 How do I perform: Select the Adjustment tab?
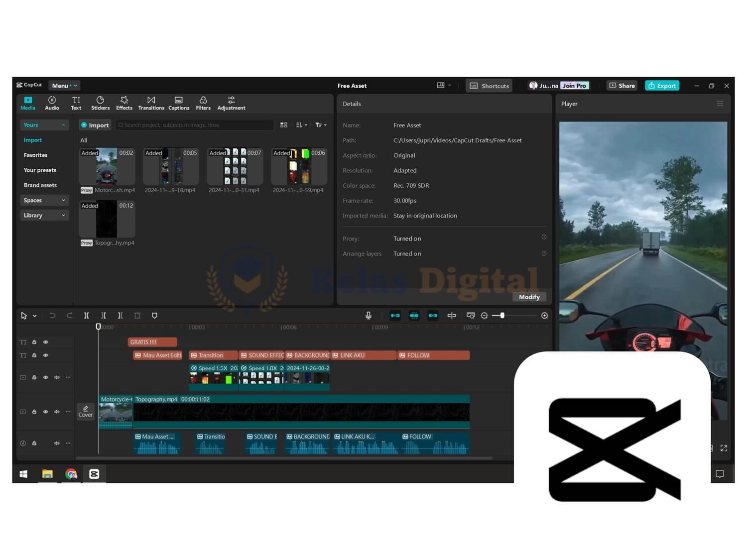[231, 103]
